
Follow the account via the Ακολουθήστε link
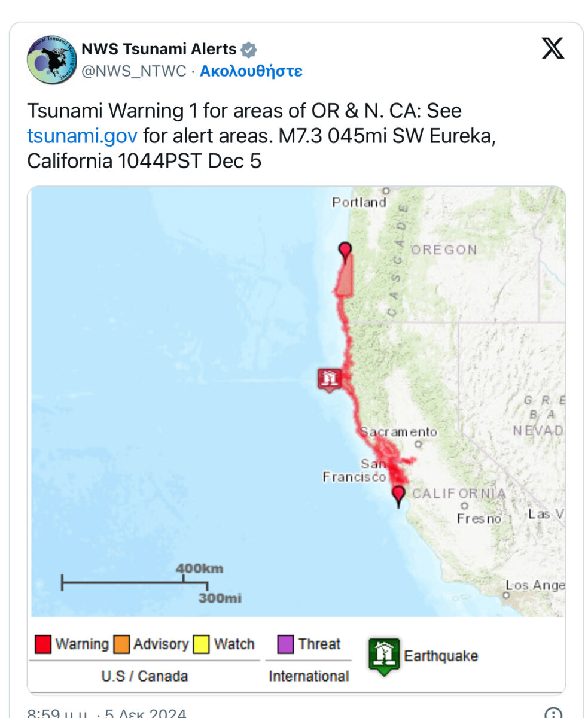point(251,71)
